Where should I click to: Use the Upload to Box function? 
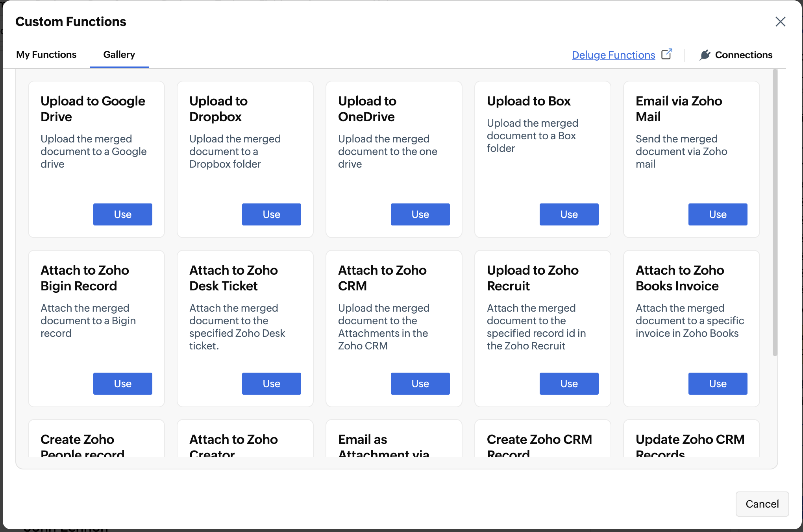[569, 214]
